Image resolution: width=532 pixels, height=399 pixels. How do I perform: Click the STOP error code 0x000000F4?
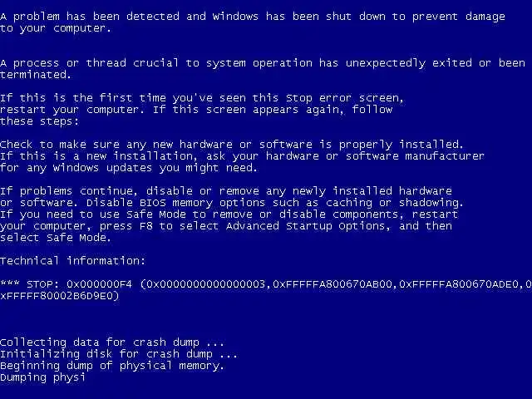point(99,284)
